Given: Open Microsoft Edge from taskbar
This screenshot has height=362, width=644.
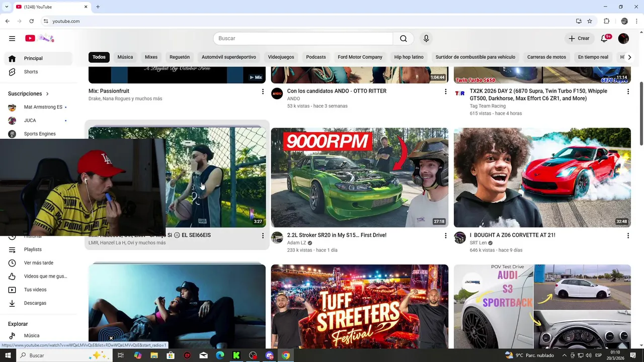Looking at the screenshot, I should tap(220, 355).
